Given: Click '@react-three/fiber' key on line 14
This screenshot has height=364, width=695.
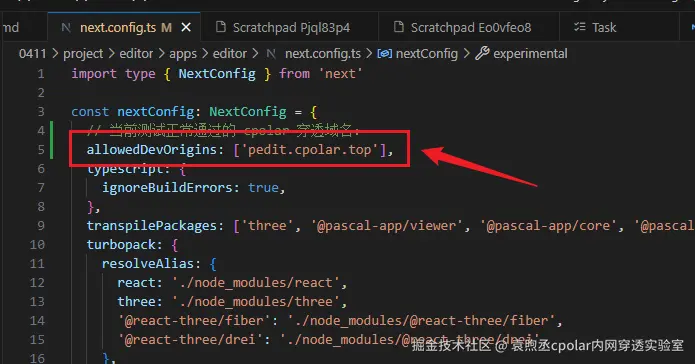Looking at the screenshot, I should coord(194,321).
